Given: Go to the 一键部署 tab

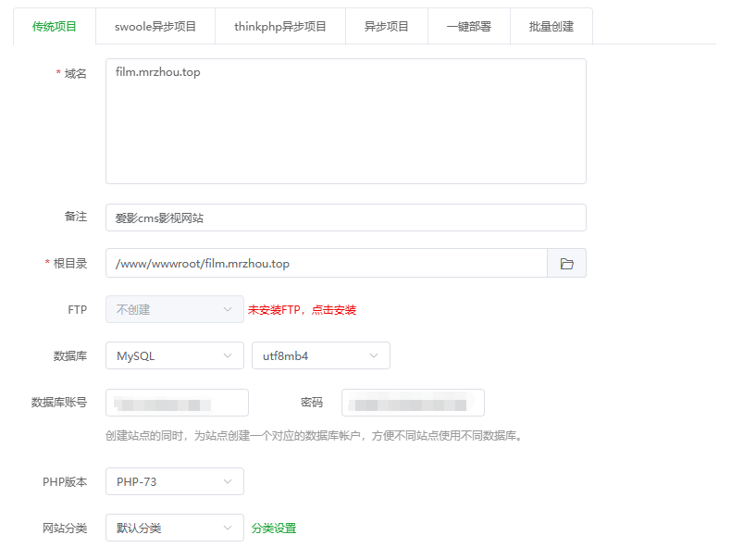Looking at the screenshot, I should pos(469,27).
